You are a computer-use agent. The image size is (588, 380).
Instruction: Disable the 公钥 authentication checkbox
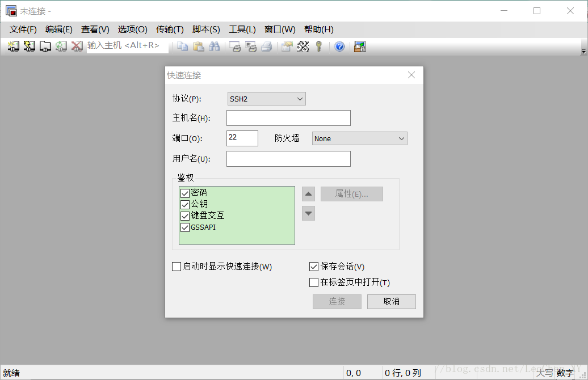click(185, 204)
